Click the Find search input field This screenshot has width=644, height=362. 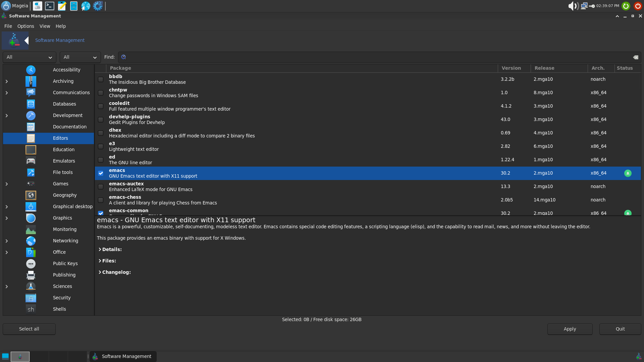click(x=379, y=57)
